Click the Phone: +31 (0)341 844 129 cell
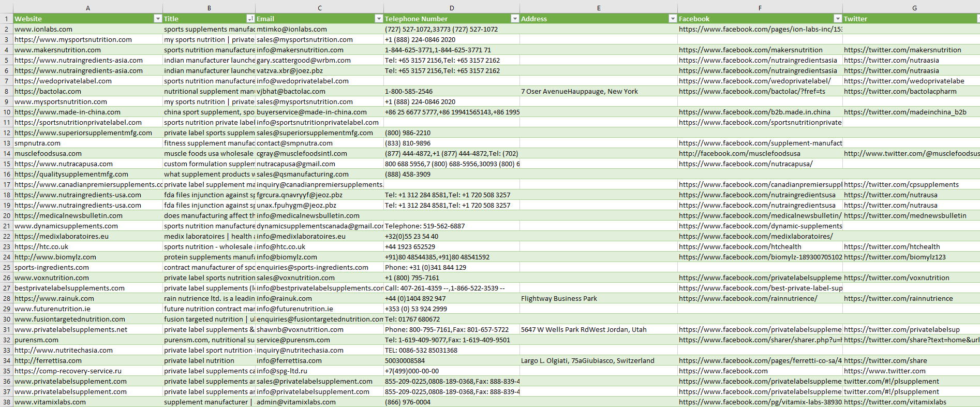Viewport: 980px width, 407px height. click(x=452, y=267)
